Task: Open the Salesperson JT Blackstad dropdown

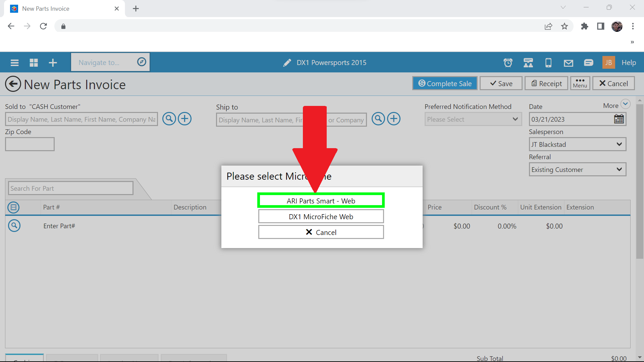Action: tap(577, 144)
